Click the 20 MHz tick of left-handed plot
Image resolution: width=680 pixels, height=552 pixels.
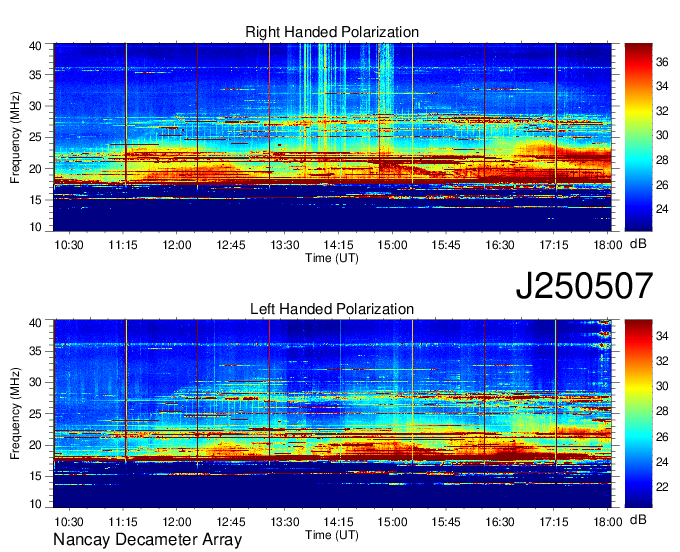[x=35, y=445]
